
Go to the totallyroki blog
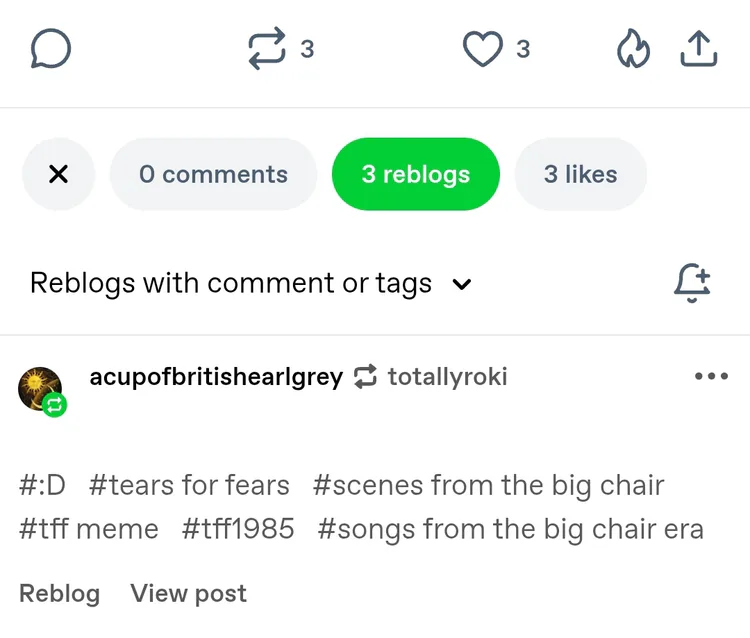coord(447,377)
